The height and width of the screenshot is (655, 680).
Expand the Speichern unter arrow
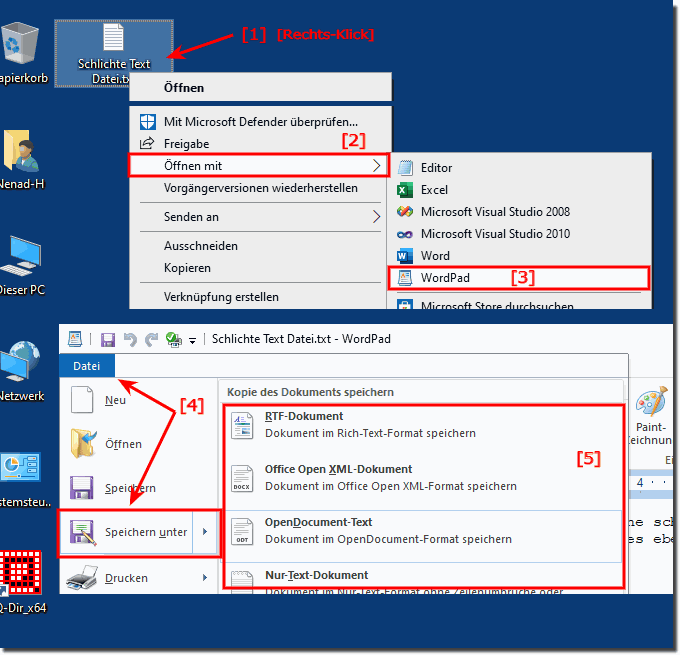tap(205, 532)
